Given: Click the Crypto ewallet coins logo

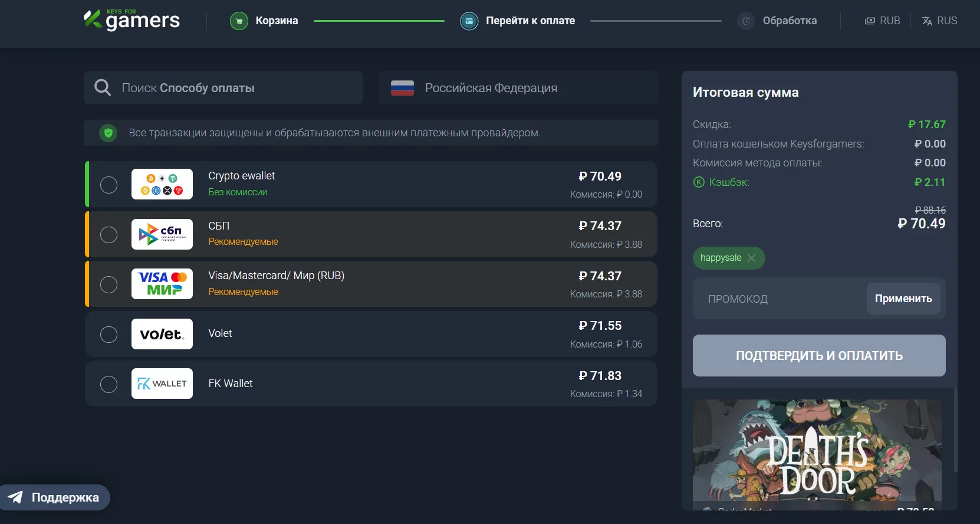Looking at the screenshot, I should pyautogui.click(x=162, y=184).
